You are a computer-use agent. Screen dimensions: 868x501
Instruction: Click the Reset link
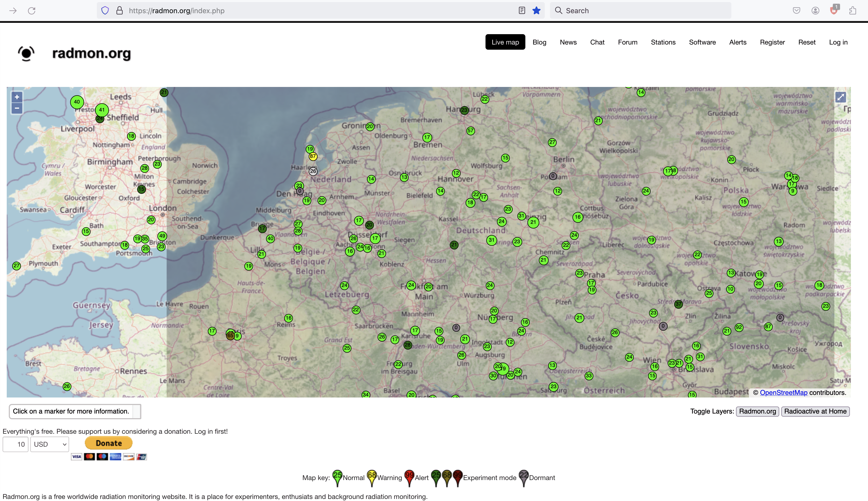tap(807, 42)
